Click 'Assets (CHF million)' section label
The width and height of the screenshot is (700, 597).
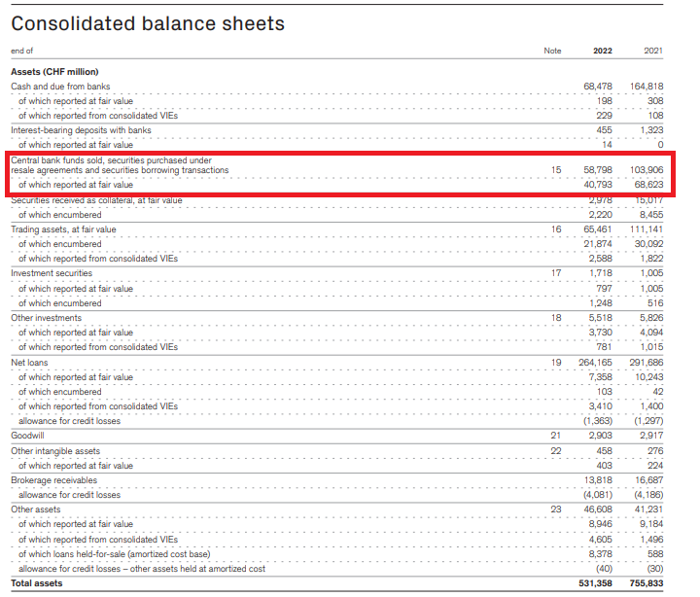(54, 72)
